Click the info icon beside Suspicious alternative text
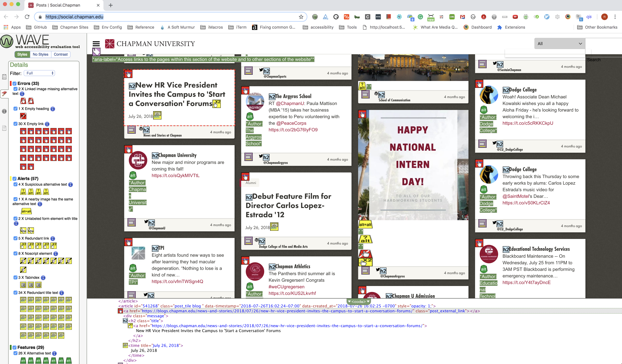 click(71, 184)
